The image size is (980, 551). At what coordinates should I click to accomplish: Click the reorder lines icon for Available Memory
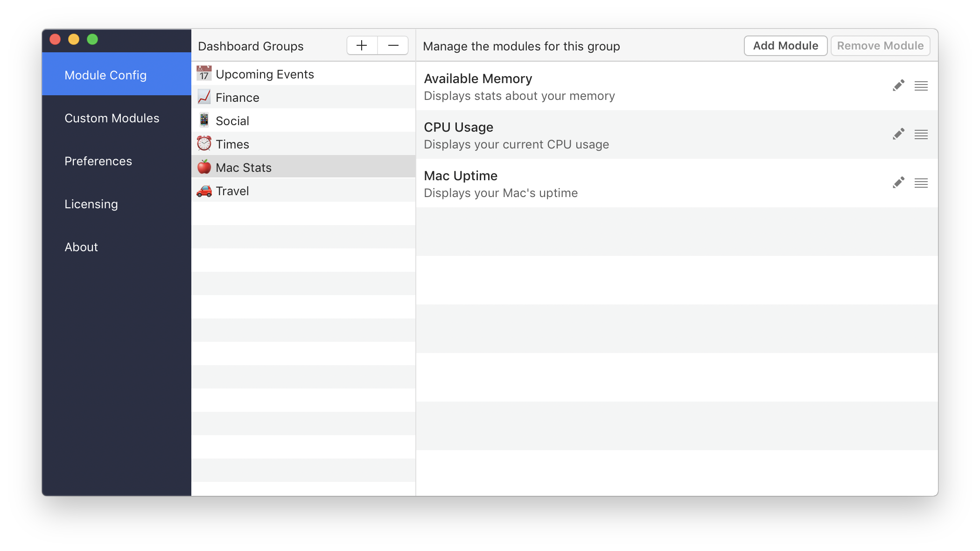[922, 85]
